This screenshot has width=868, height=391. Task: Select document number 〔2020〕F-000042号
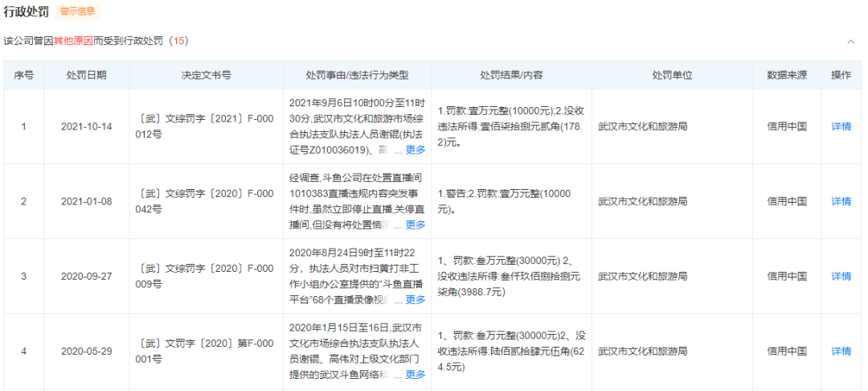coord(206,201)
